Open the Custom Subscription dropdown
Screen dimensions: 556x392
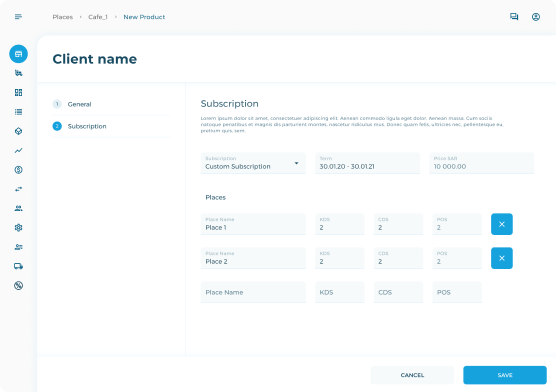(x=253, y=163)
